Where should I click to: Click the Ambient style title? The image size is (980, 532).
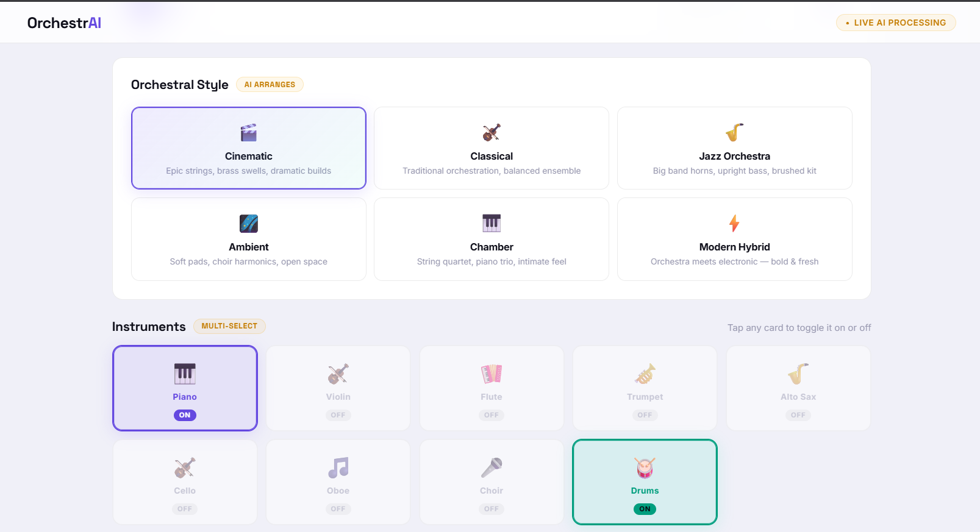tap(249, 247)
